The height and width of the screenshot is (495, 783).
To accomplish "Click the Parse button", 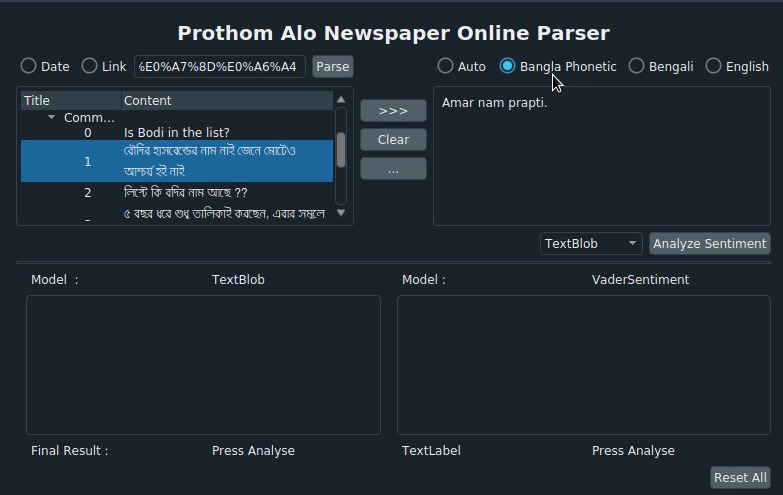I will tap(333, 66).
